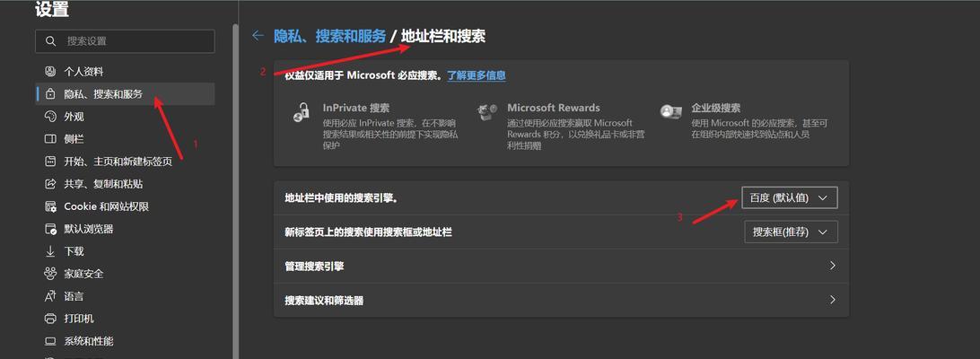
Task: Go to 共享、复制和粘贴 settings
Action: [126, 184]
